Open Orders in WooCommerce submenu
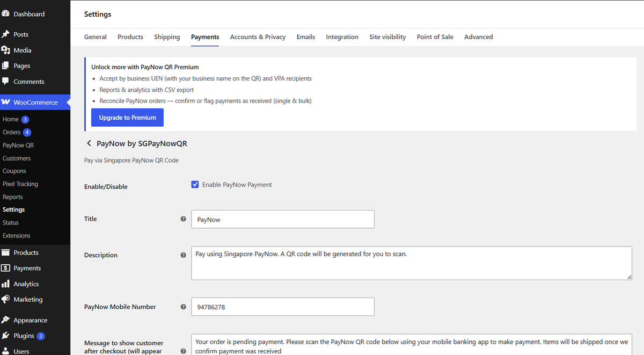 [x=11, y=132]
